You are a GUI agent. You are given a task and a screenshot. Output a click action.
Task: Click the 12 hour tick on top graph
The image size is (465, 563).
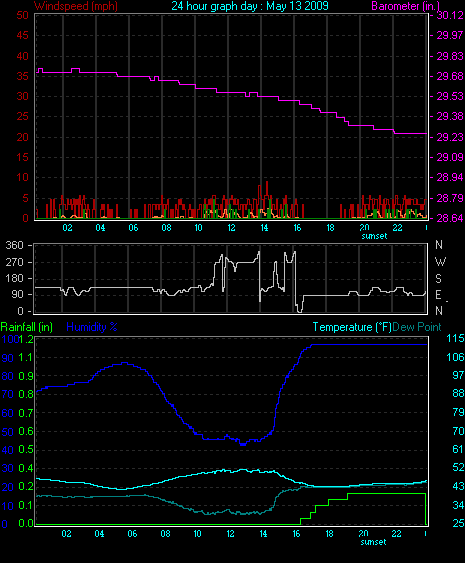[231, 228]
